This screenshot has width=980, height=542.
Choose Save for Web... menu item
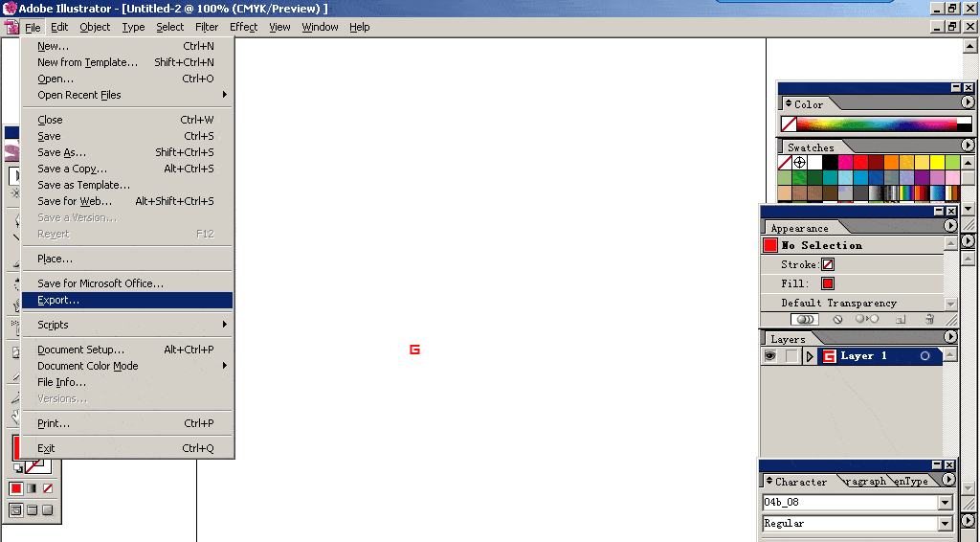(x=127, y=201)
